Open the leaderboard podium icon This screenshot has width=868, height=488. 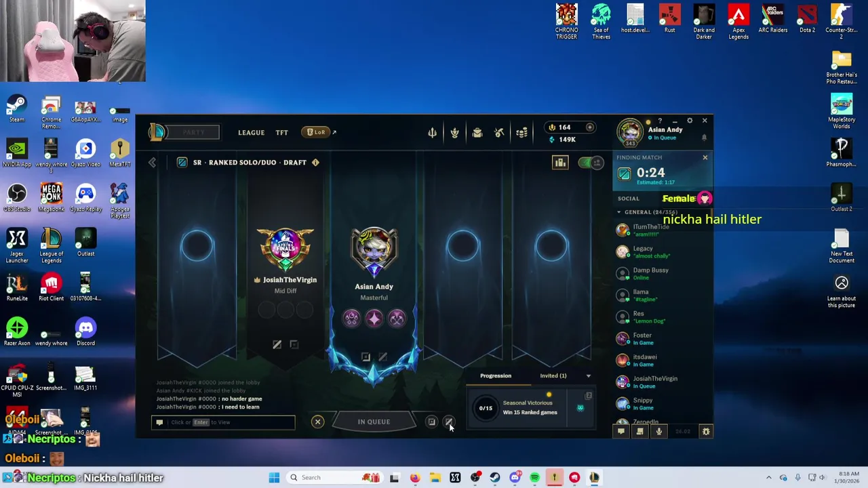(x=560, y=163)
